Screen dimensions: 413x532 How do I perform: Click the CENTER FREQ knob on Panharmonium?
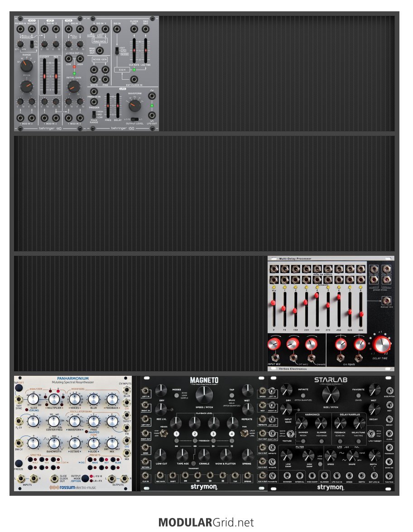(x=53, y=421)
